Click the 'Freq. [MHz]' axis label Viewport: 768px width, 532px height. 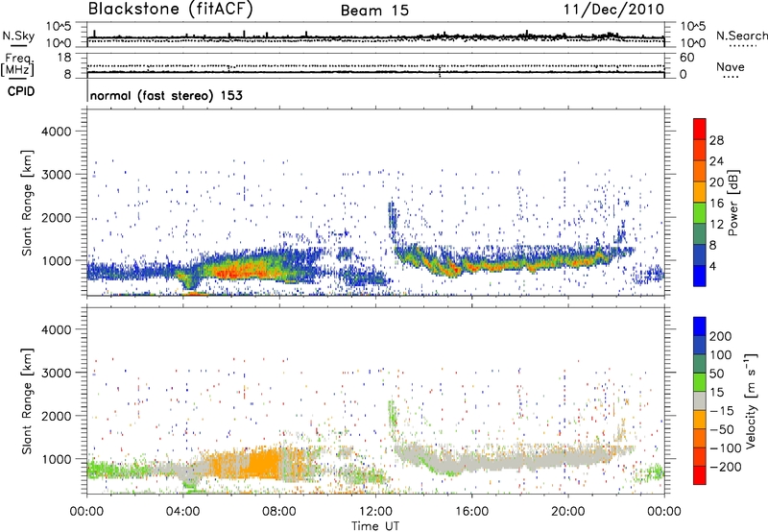click(x=18, y=65)
